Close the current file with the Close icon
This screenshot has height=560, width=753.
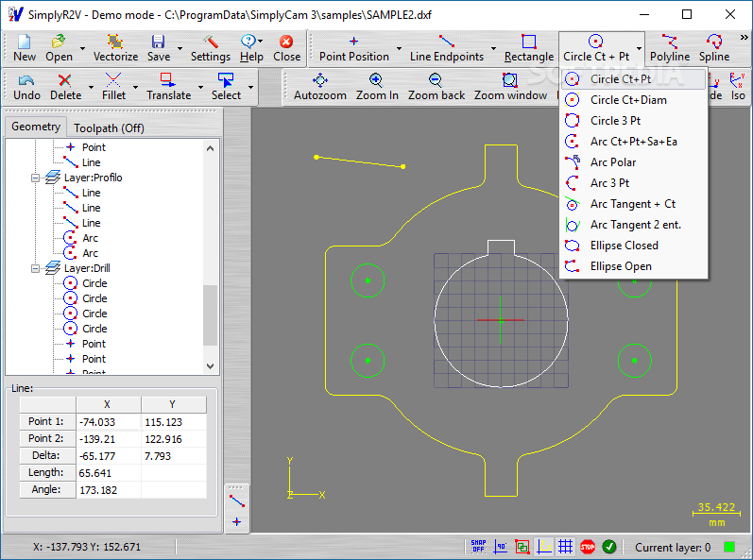coord(286,48)
